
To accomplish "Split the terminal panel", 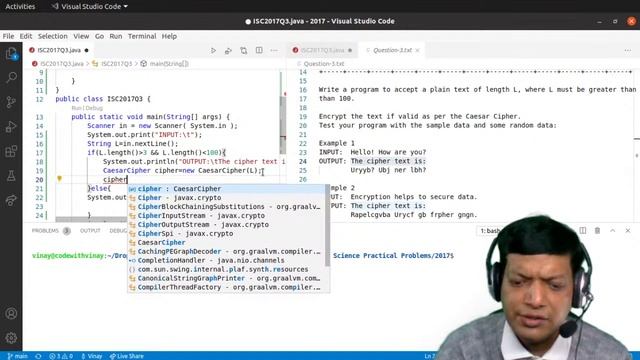I will pos(582,231).
